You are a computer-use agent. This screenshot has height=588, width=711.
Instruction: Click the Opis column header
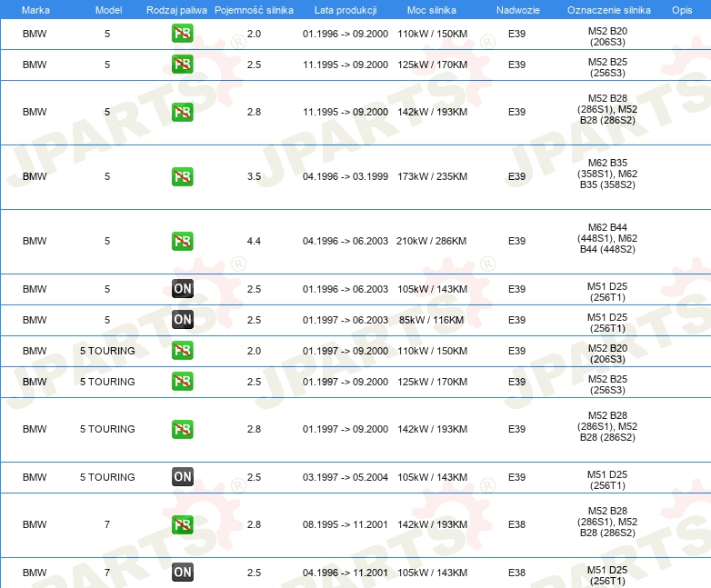click(682, 10)
